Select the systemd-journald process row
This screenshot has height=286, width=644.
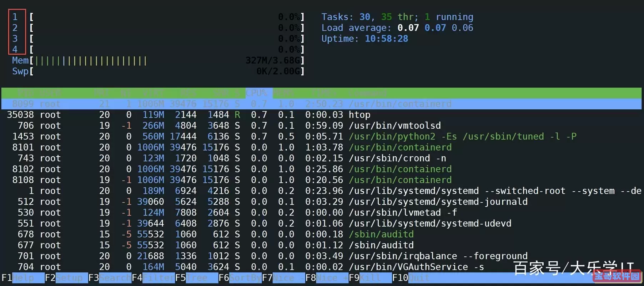321,202
